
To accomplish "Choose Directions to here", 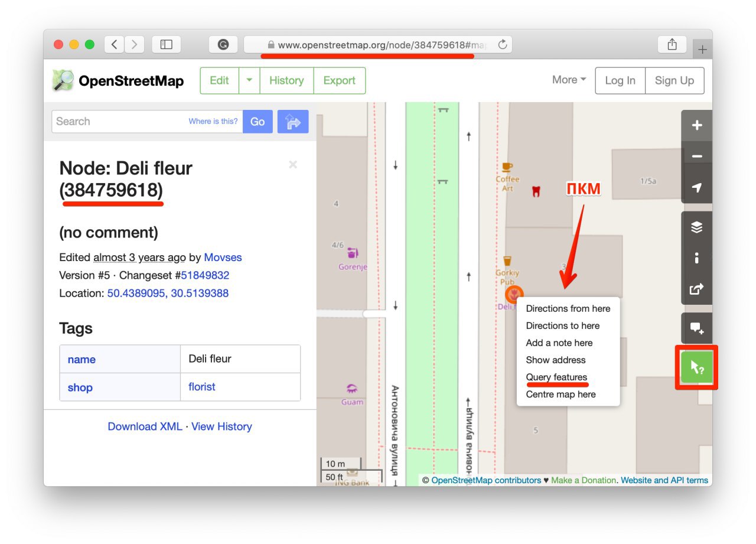I will [568, 325].
